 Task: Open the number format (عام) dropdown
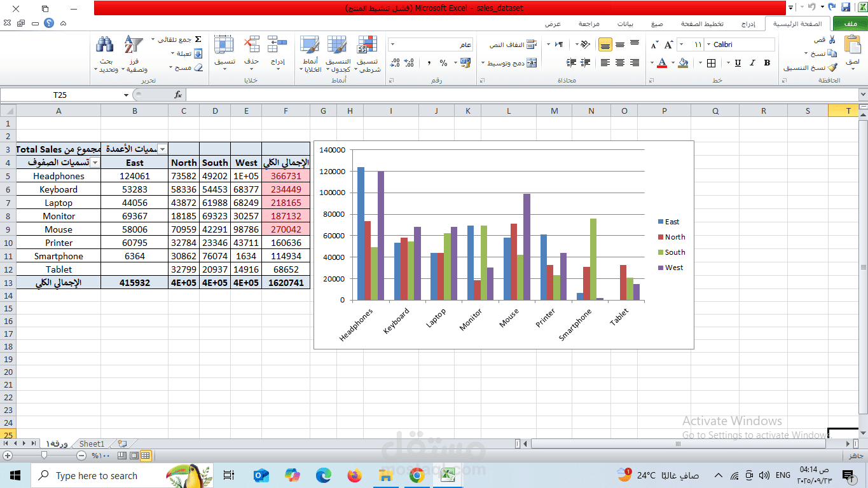pyautogui.click(x=392, y=44)
